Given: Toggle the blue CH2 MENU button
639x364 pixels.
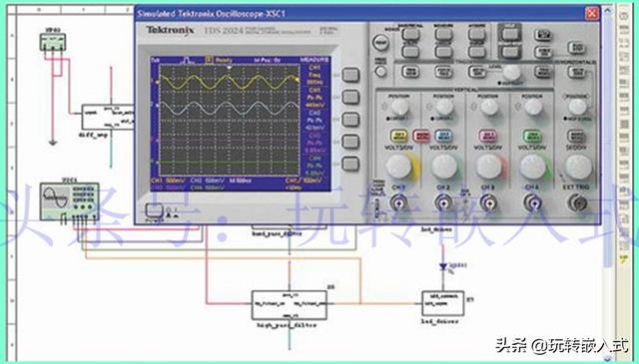Looking at the screenshot, I should (443, 136).
